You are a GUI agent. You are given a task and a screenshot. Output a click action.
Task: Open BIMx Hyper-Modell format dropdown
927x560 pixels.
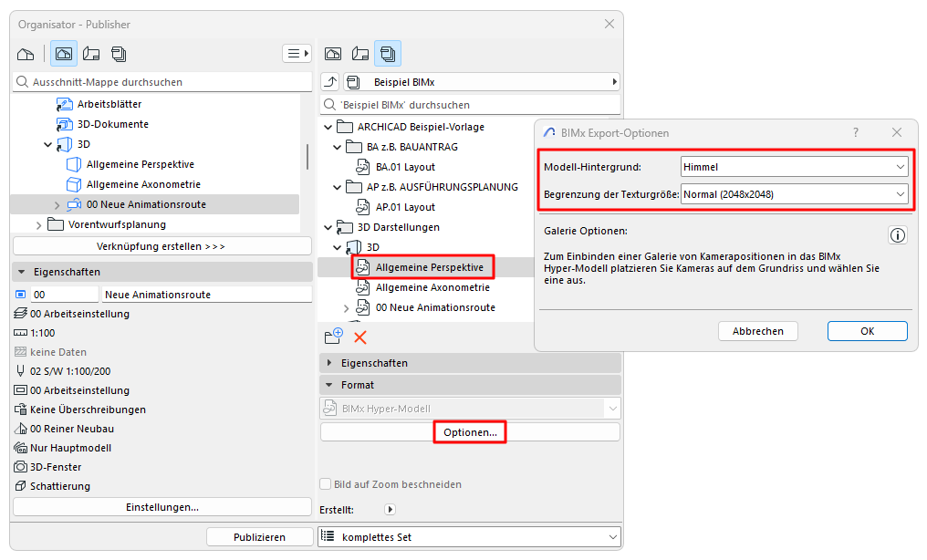tap(470, 409)
